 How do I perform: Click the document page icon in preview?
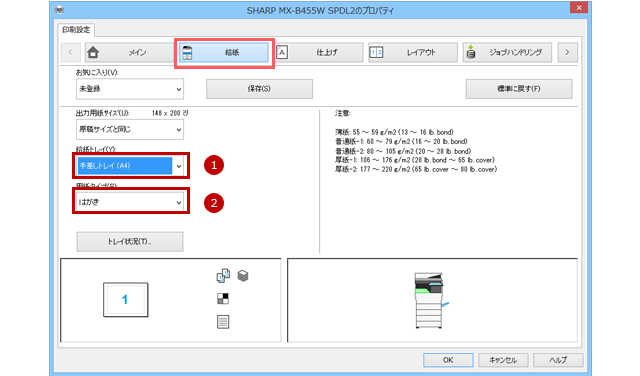[223, 322]
